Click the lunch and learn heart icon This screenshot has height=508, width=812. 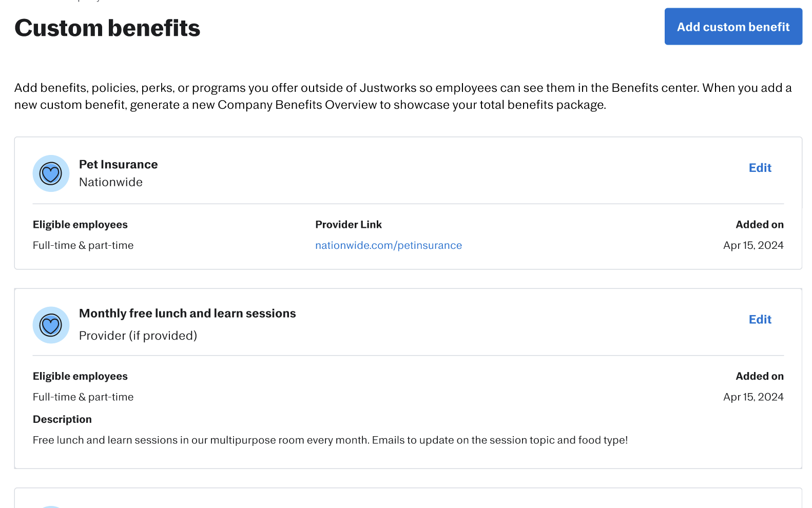click(51, 325)
